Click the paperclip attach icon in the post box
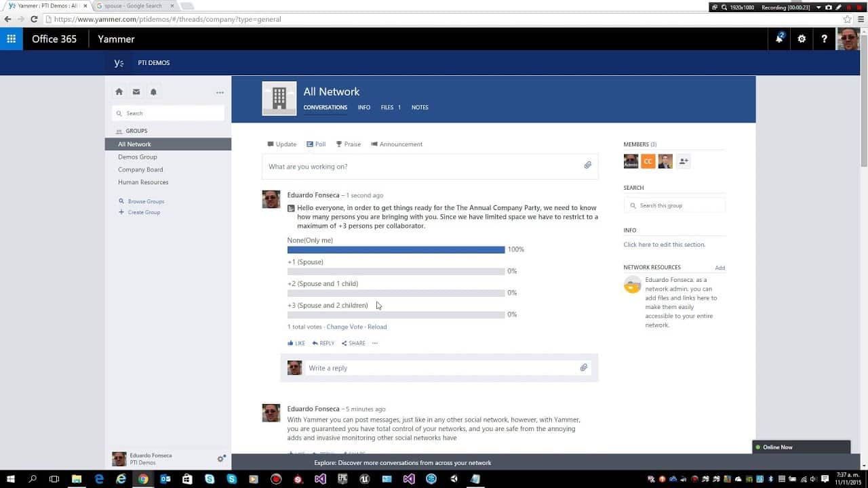Image resolution: width=868 pixels, height=488 pixels. 588,165
